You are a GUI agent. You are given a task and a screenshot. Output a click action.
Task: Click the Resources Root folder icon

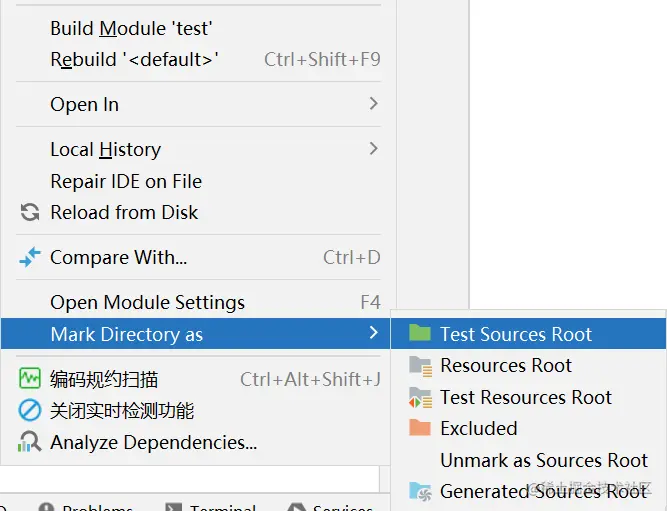(420, 366)
